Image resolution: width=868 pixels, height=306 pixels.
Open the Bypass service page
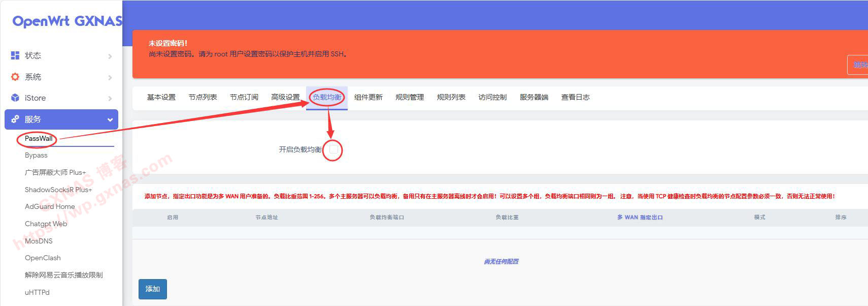coord(36,155)
